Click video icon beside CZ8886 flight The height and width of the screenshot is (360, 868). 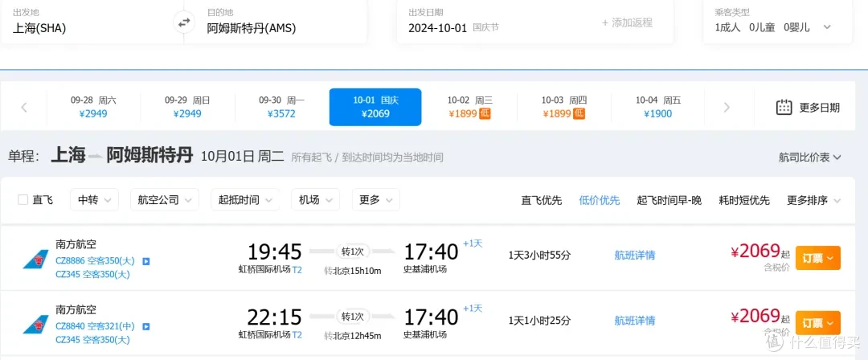coord(146,261)
